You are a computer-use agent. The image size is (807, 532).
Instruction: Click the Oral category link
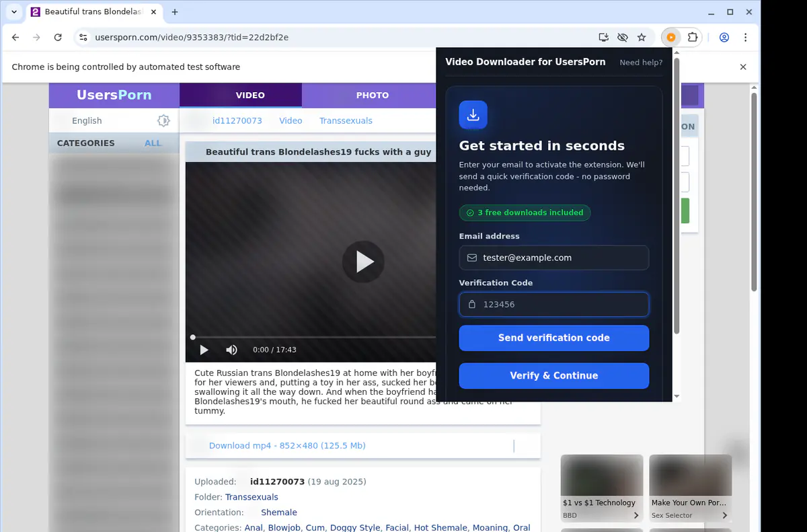point(522,528)
